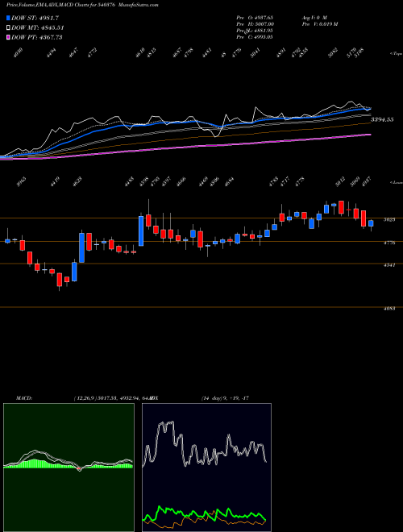Click the 'Avg V: 0 M' value
The width and height of the screenshot is (403, 532).
[x=314, y=18]
